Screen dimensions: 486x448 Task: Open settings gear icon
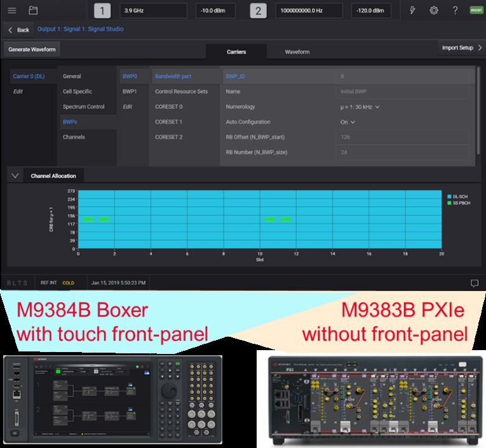tap(434, 11)
